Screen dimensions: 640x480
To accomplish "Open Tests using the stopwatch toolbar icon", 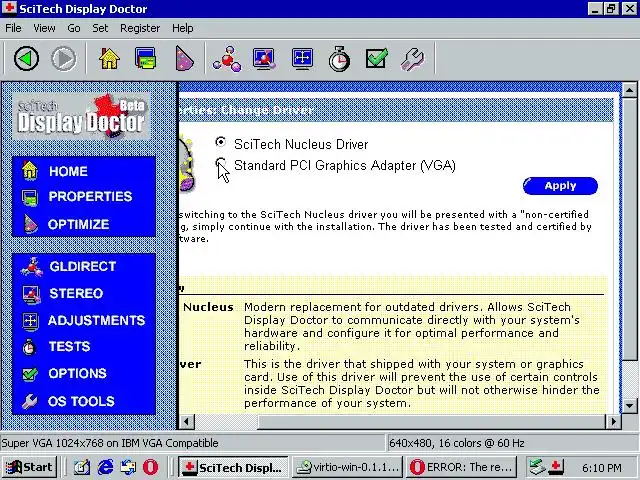I will (x=339, y=59).
